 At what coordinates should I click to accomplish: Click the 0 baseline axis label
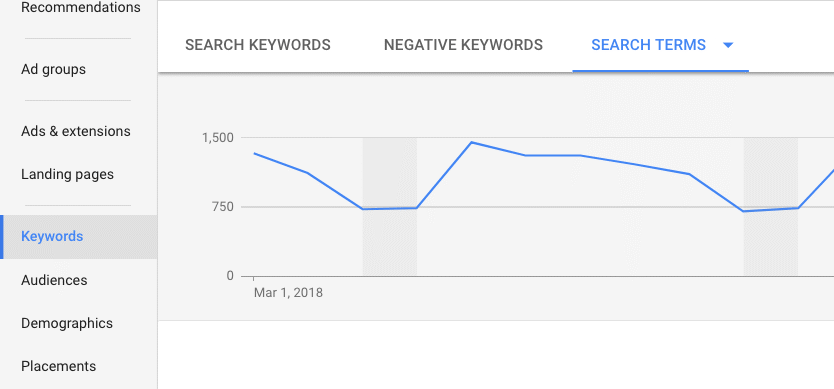(x=230, y=276)
